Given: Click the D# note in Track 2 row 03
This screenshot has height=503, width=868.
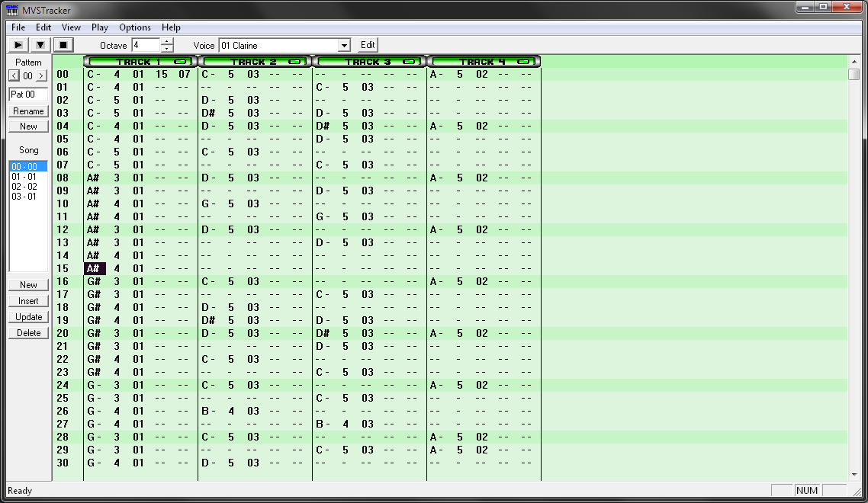Looking at the screenshot, I should click(x=208, y=113).
